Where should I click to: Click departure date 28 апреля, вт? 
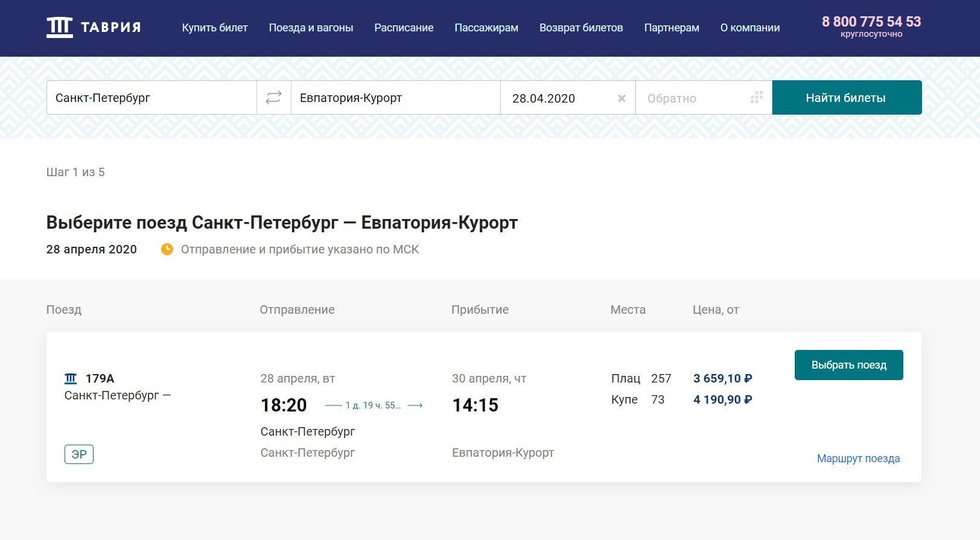(x=297, y=378)
